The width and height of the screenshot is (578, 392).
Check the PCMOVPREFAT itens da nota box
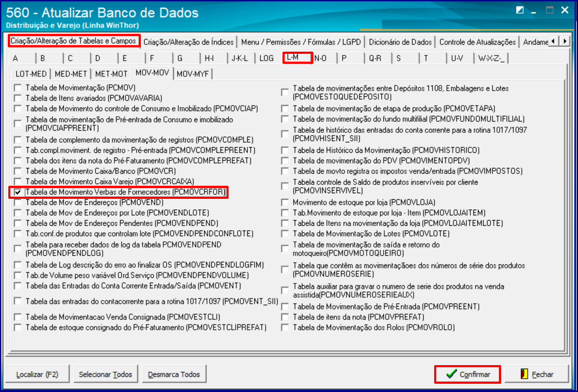[x=285, y=317]
